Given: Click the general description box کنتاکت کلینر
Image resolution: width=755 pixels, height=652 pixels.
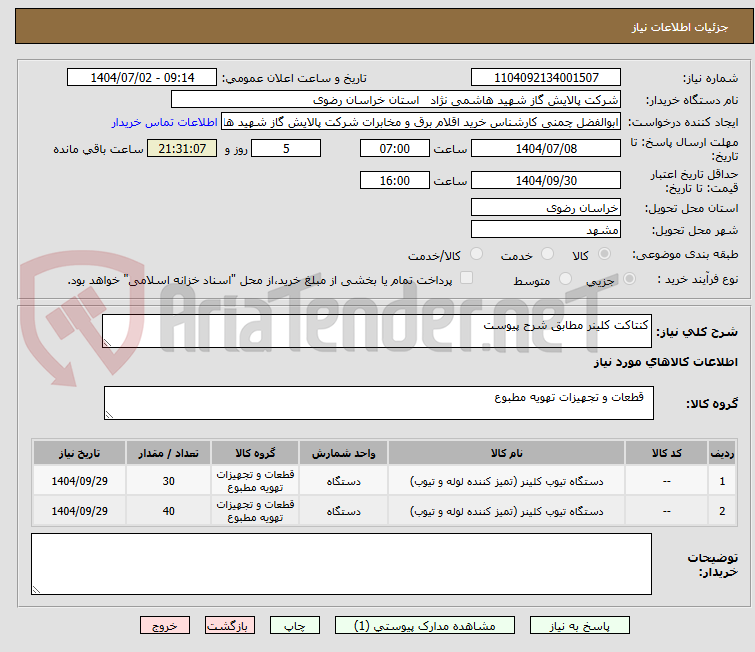Looking at the screenshot, I should tap(377, 331).
